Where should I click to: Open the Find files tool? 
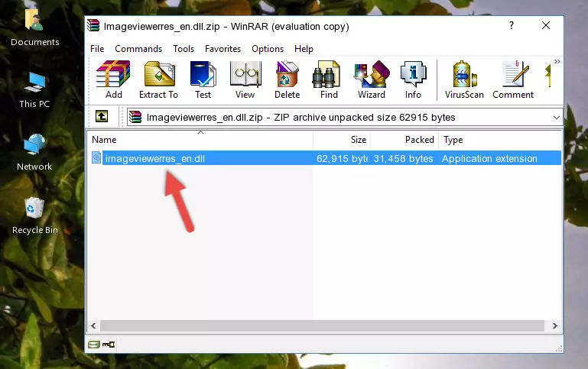329,79
